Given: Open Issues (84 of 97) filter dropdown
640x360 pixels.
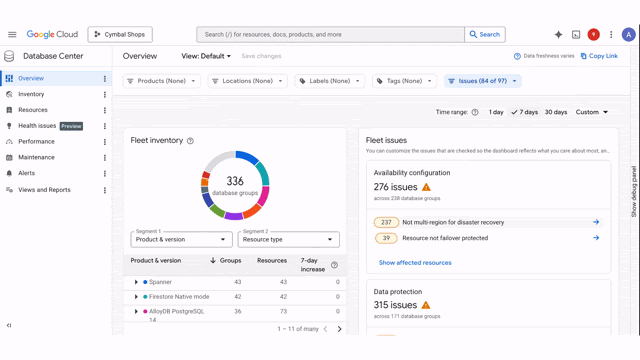Looking at the screenshot, I should [483, 81].
